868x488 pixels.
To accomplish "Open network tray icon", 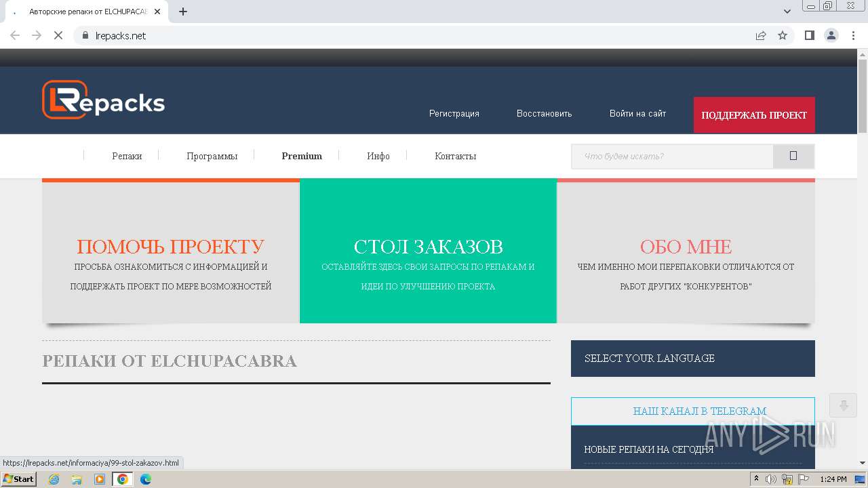I will tap(787, 479).
